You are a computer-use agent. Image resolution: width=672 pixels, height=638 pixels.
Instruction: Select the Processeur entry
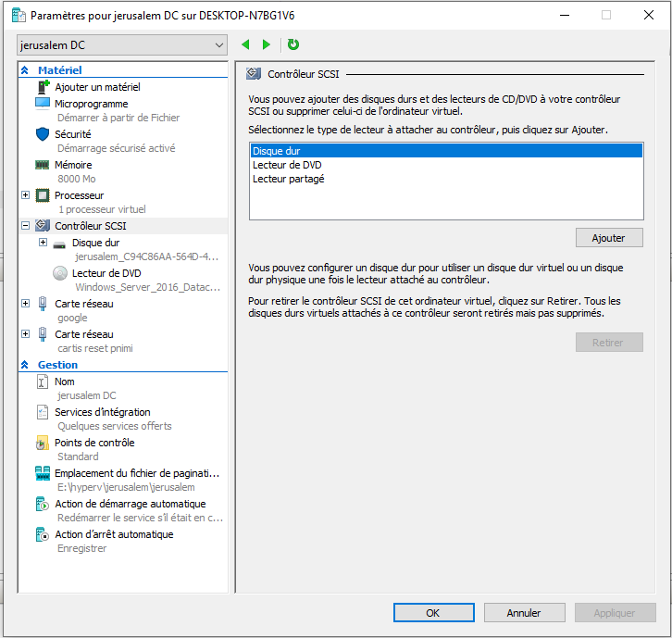point(80,195)
